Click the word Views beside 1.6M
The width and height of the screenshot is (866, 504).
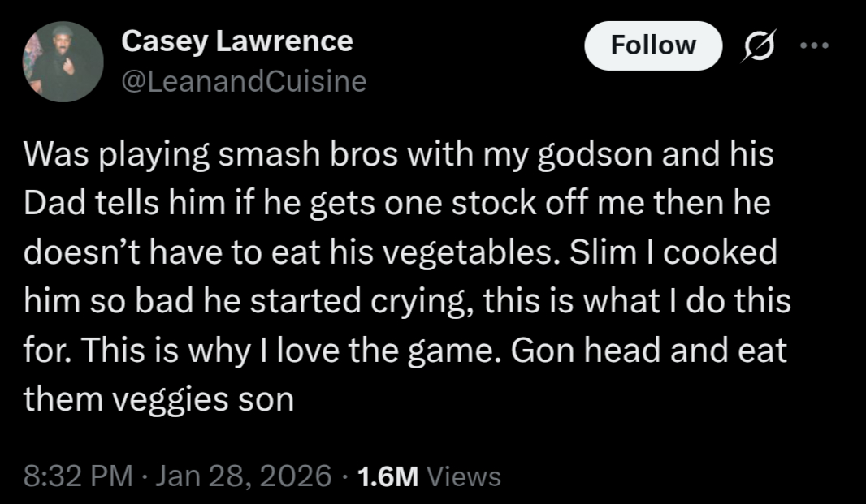(x=463, y=476)
